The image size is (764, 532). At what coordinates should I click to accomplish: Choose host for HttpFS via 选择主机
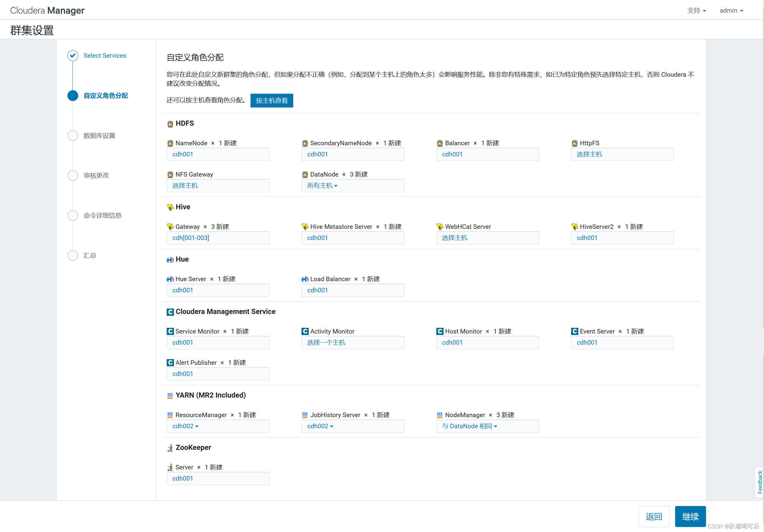click(x=622, y=154)
